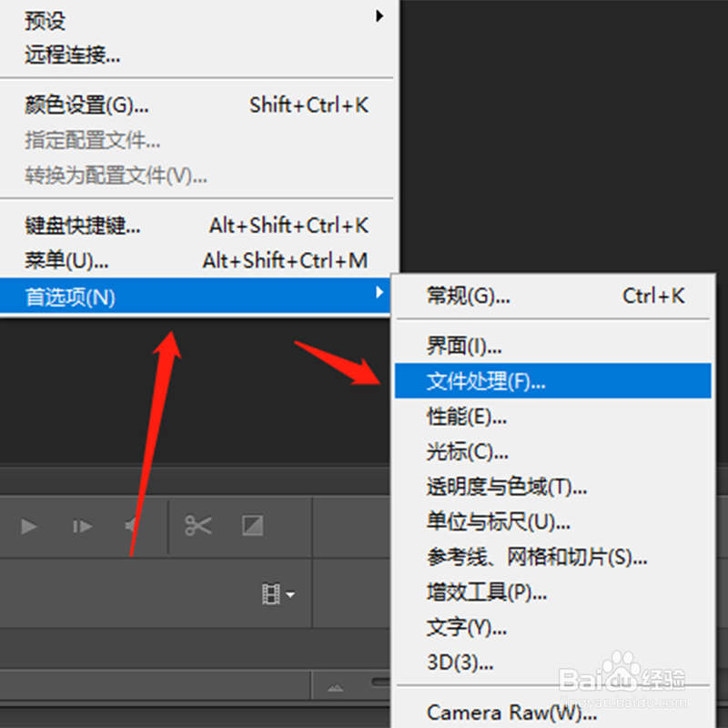Screen dimensions: 728x728
Task: Open 菜单(U)... customization
Action: point(197,260)
